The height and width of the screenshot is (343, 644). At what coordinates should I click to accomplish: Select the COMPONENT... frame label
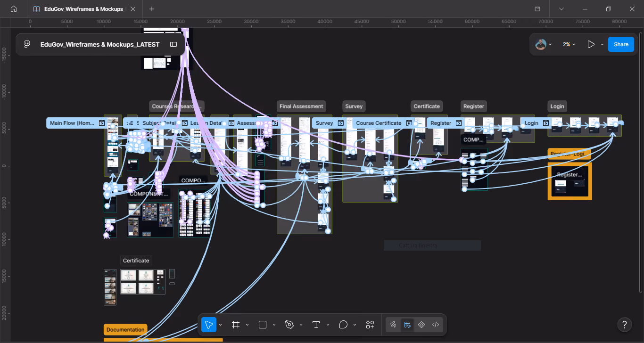pos(149,194)
